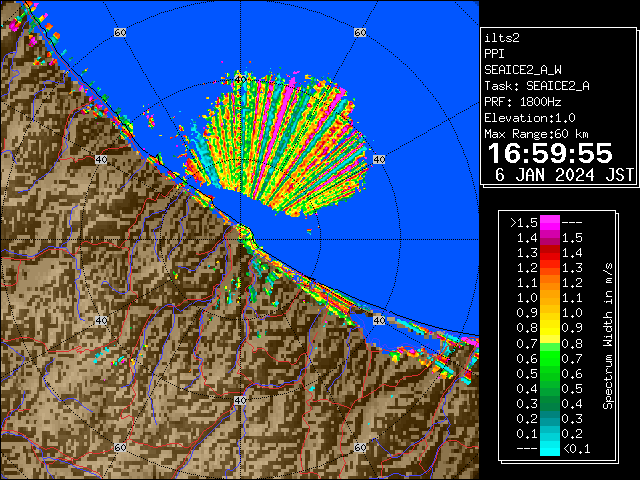This screenshot has width=640, height=480.
Task: Click the 40 range label due south over land
Action: coord(240,400)
